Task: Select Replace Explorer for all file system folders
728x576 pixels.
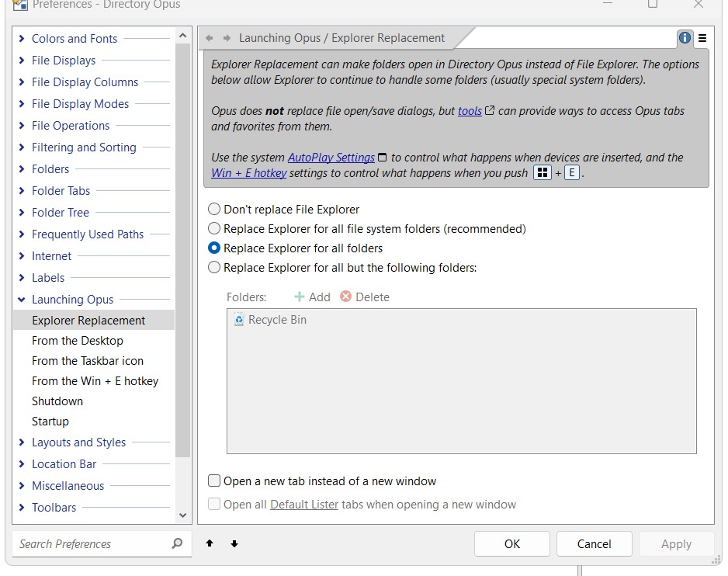Action: click(214, 229)
